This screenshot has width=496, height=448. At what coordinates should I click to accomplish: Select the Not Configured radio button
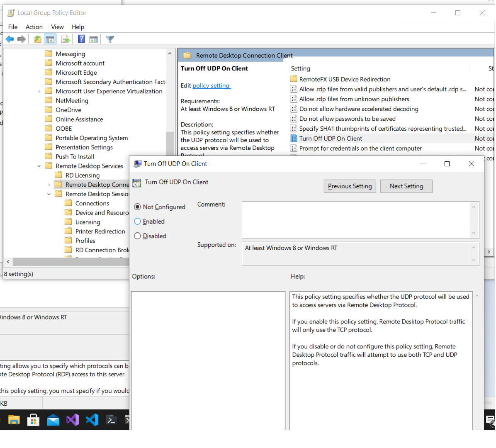point(137,207)
